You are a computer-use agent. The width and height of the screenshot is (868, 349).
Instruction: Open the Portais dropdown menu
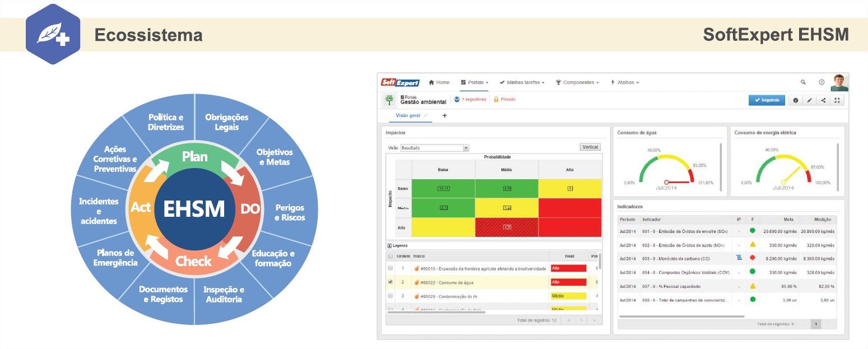[474, 82]
